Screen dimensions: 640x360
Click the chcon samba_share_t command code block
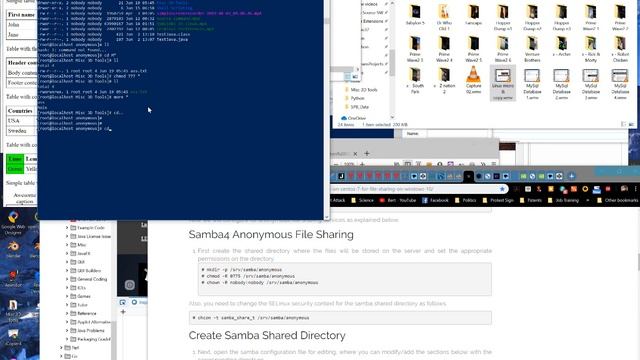[340, 318]
